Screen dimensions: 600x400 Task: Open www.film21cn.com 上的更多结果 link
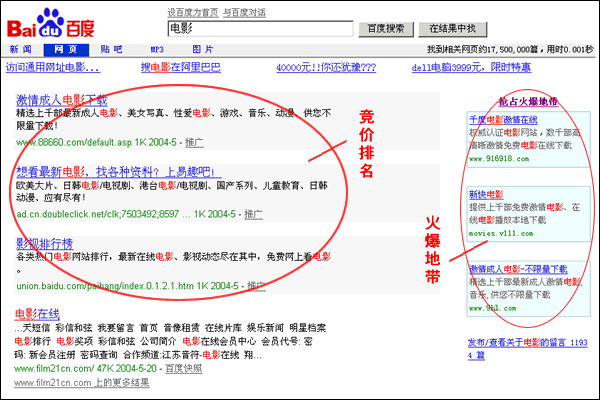coord(82,382)
